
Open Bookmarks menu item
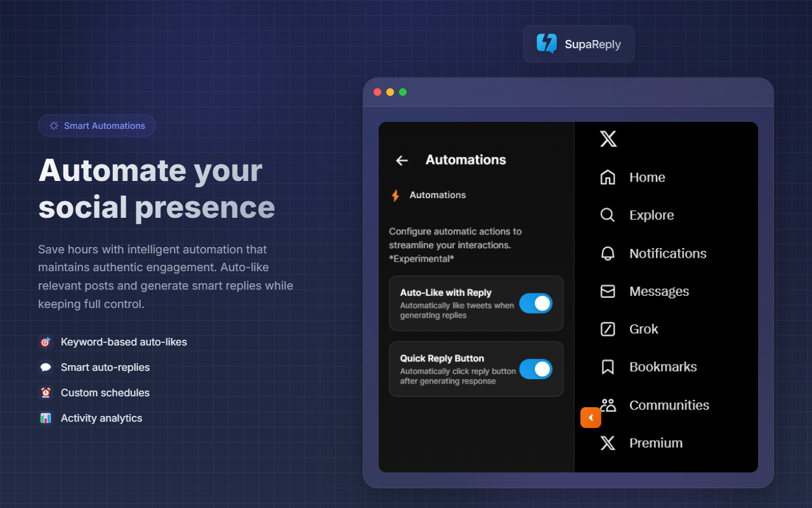coord(663,367)
